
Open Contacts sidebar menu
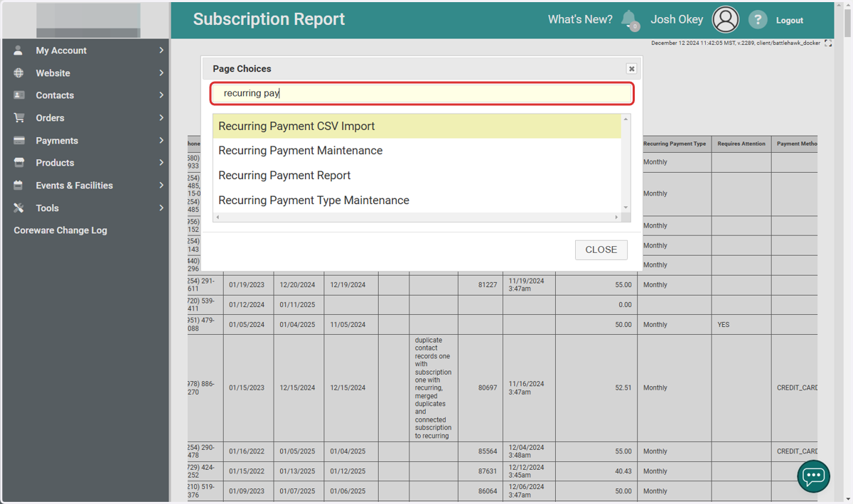85,95
